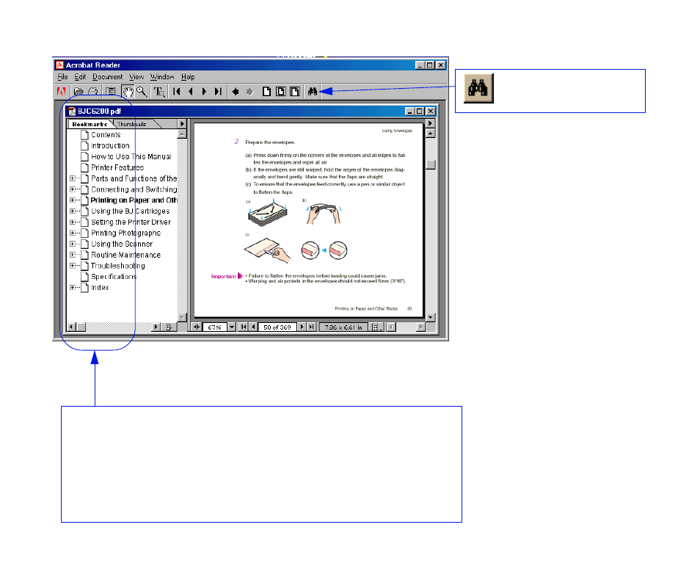Open the Introduction bookmark

pyautogui.click(x=110, y=145)
